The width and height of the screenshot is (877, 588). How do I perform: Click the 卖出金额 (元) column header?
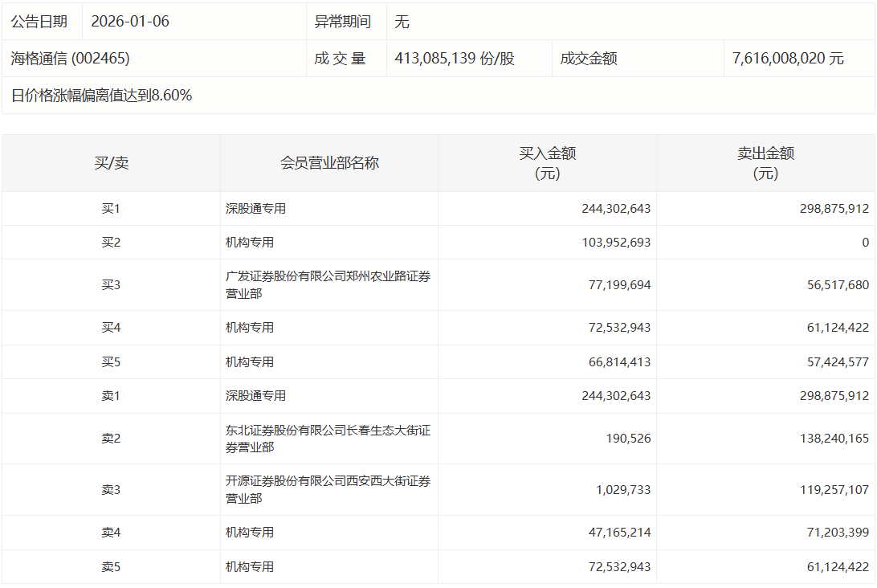pyautogui.click(x=765, y=163)
